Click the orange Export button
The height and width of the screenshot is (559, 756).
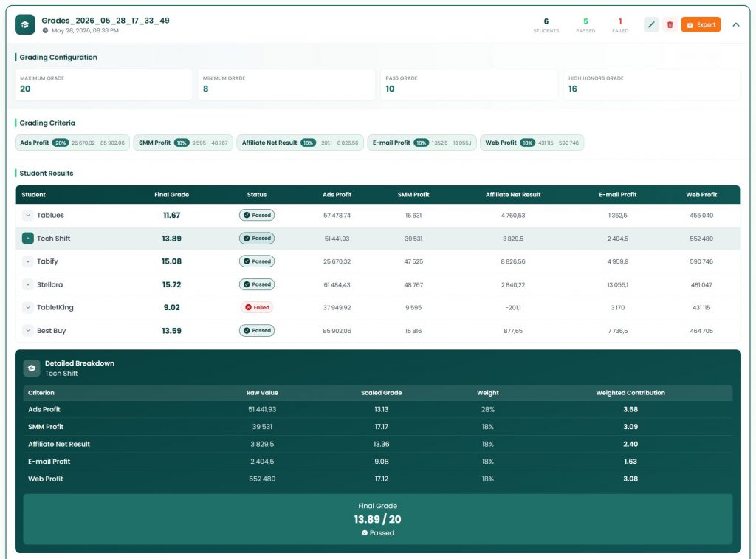tap(701, 24)
